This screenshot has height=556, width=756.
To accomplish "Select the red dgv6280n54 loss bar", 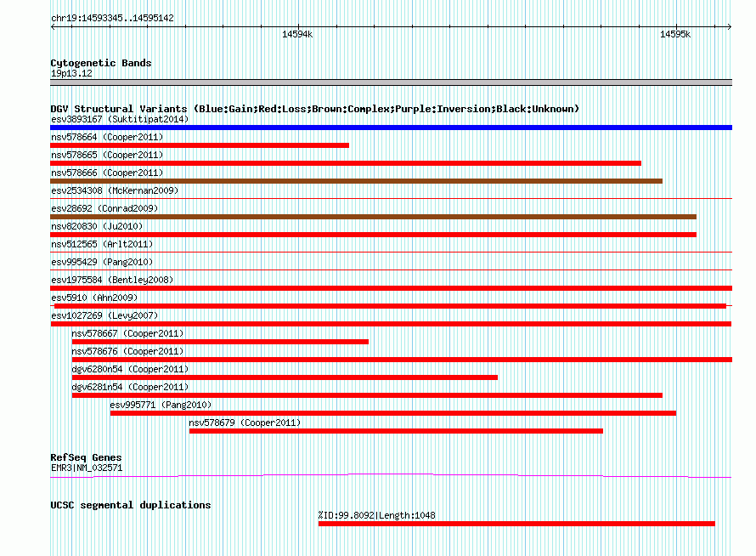I will [x=285, y=377].
